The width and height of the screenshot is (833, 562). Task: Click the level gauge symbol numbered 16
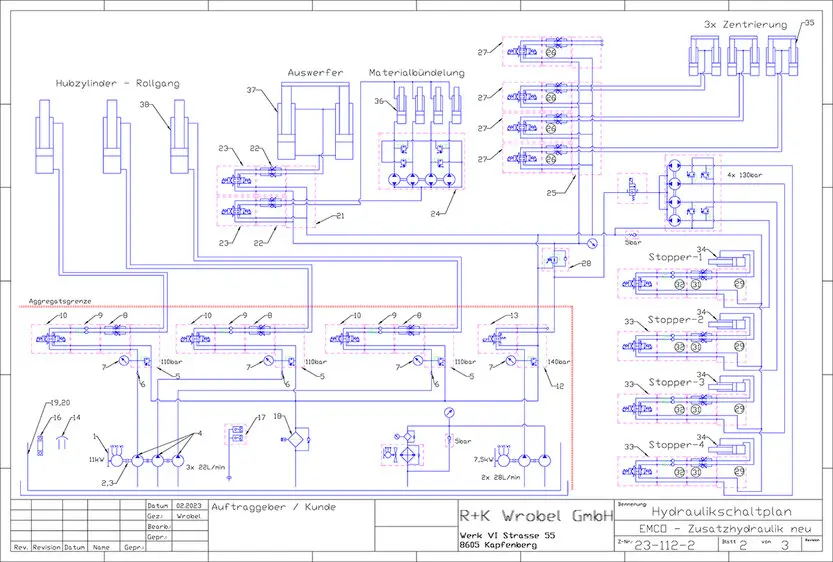click(39, 439)
